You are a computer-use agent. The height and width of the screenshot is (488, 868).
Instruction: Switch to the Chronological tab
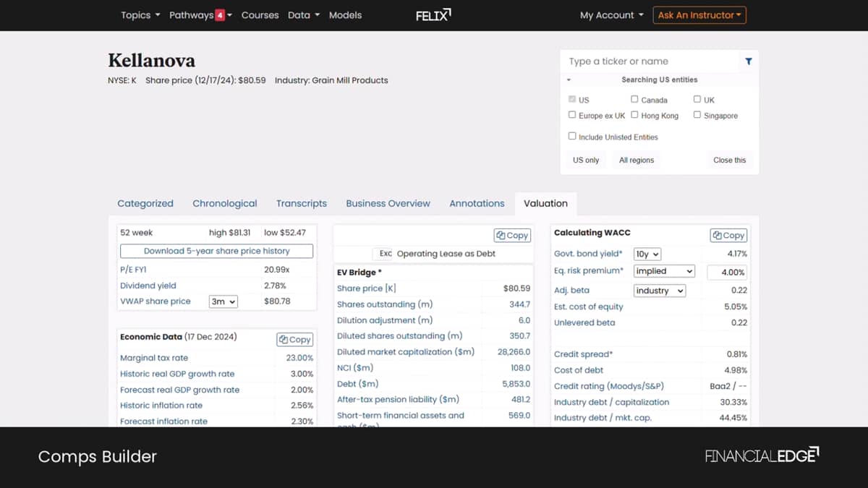point(225,204)
